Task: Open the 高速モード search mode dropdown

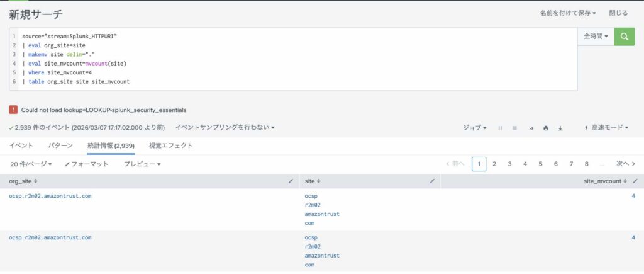Action: click(x=606, y=128)
